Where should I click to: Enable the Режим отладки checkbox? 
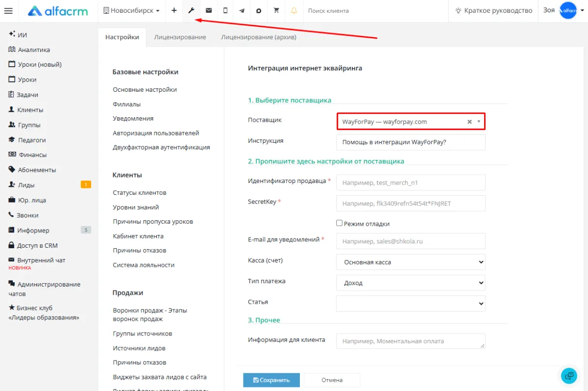coord(339,223)
